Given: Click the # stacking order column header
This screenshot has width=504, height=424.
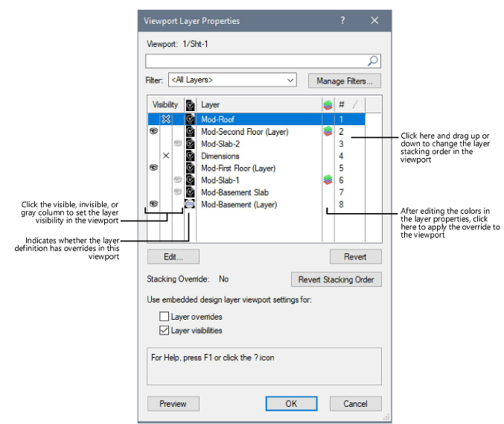Looking at the screenshot, I should 342,105.
